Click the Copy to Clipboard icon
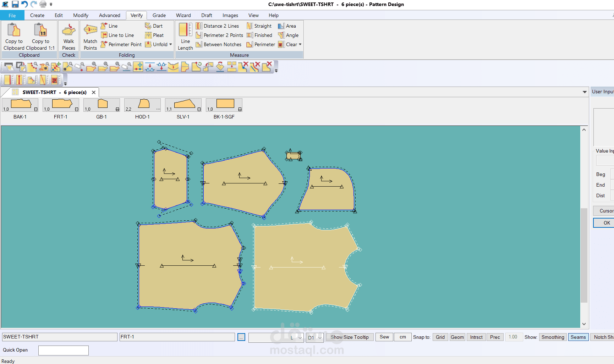This screenshot has height=364, width=614. (x=14, y=31)
